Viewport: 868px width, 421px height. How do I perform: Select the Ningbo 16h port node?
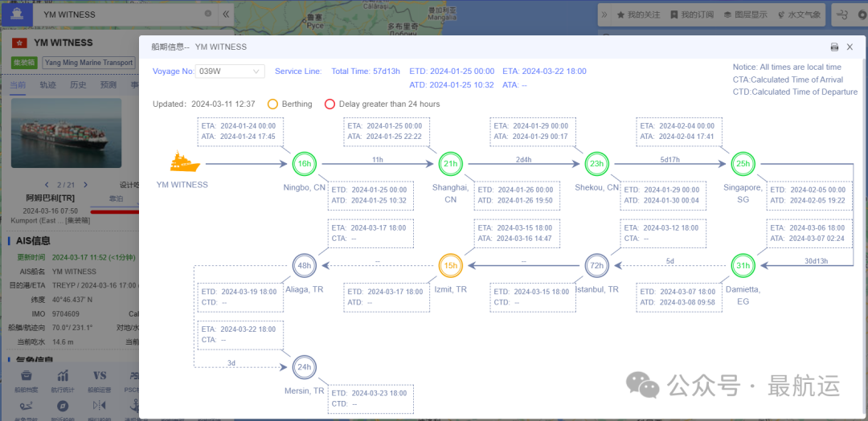[x=304, y=164]
